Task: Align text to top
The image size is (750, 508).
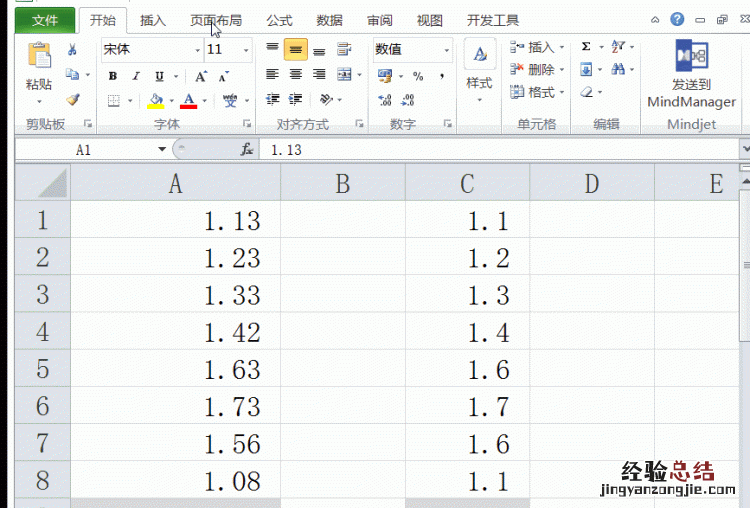Action: 272,47
